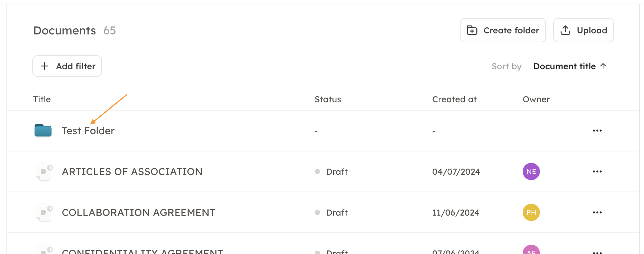Click the Test Folder folder icon
This screenshot has height=254, width=644.
(x=43, y=131)
